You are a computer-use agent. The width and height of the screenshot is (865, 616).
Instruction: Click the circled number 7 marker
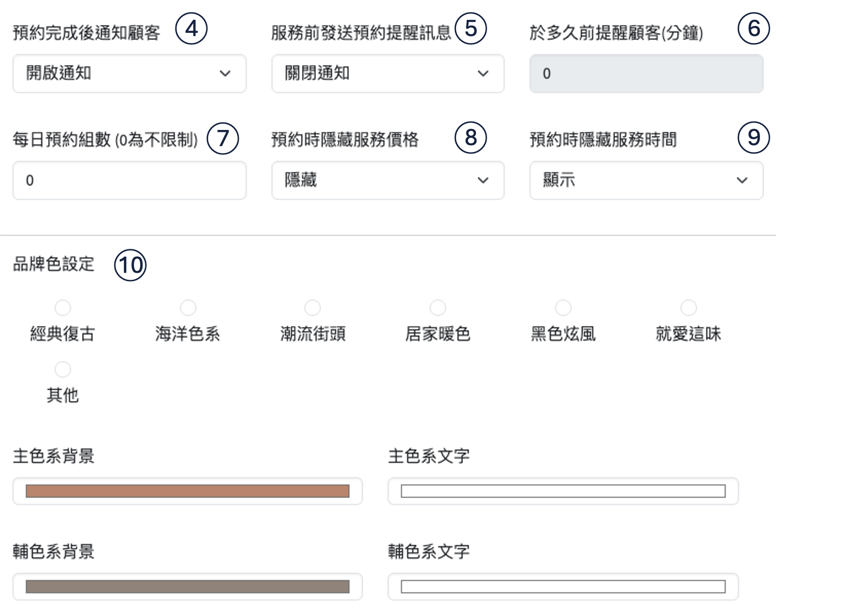[x=222, y=138]
